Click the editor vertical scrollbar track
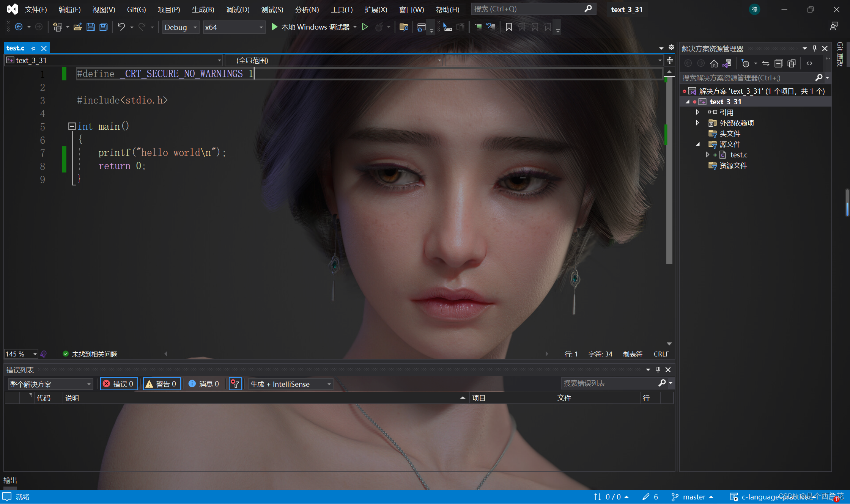The height and width of the screenshot is (504, 850). point(669,303)
